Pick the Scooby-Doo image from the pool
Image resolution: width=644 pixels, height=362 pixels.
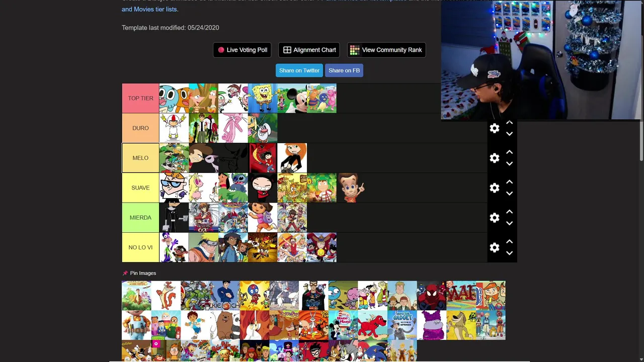[x=255, y=351]
